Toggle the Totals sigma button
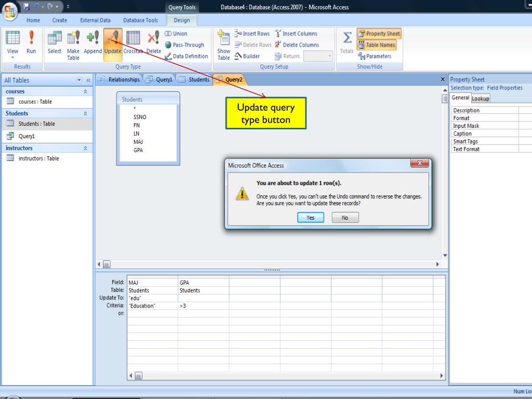 pos(347,42)
